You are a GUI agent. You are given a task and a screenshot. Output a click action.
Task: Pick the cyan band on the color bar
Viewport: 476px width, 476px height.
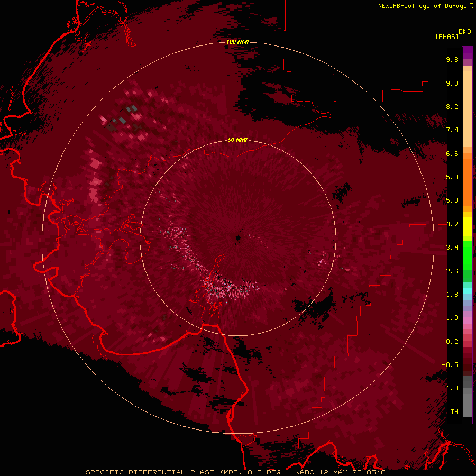[467, 291]
